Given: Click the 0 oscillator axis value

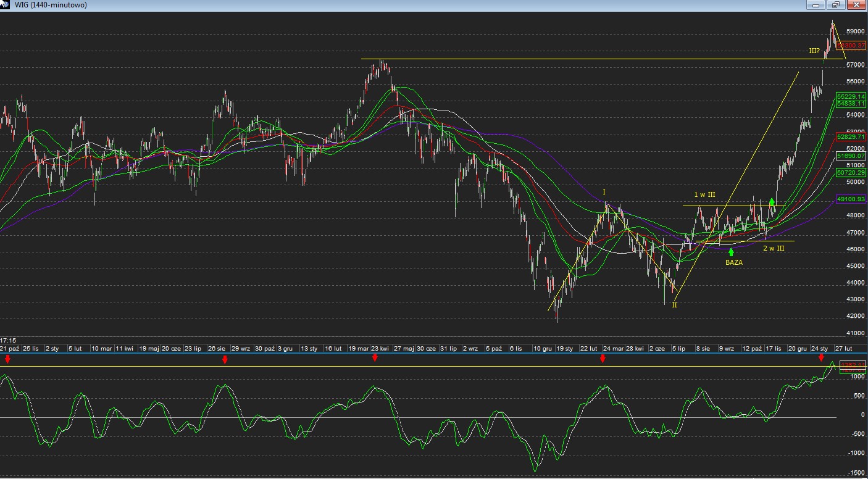Looking at the screenshot, I should point(862,415).
